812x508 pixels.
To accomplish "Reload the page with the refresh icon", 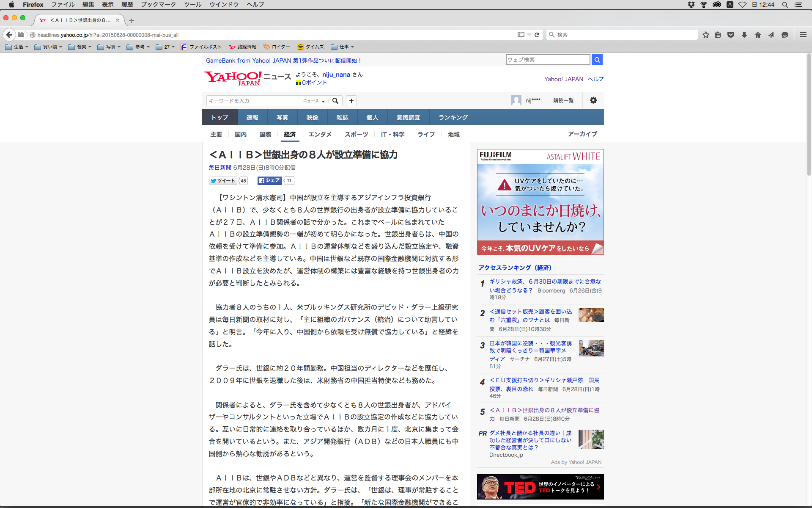I will pos(537,35).
